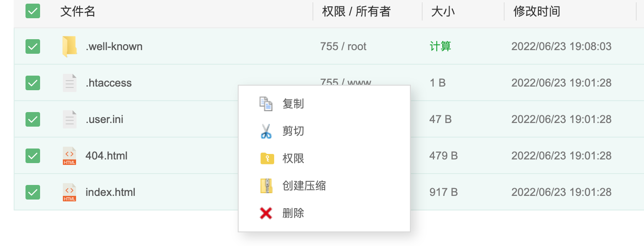644x246 pixels.
Task: Click the green 计算 size link
Action: [x=440, y=46]
